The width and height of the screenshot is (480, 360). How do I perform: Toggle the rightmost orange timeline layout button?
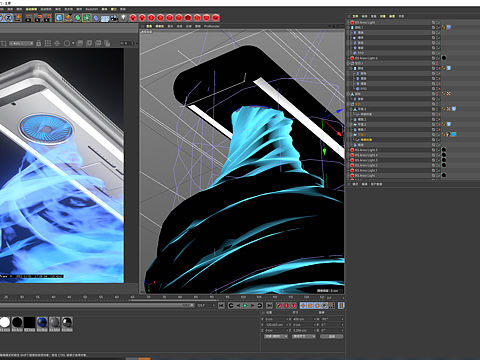[x=341, y=305]
